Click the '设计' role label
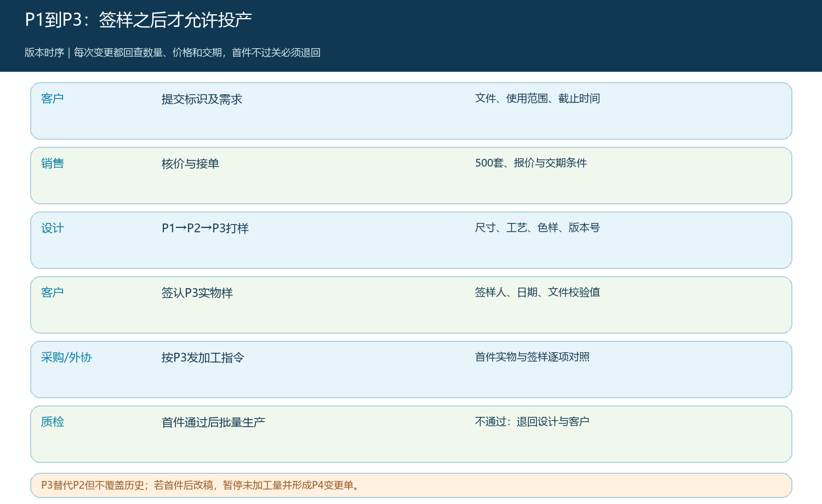 point(53,228)
